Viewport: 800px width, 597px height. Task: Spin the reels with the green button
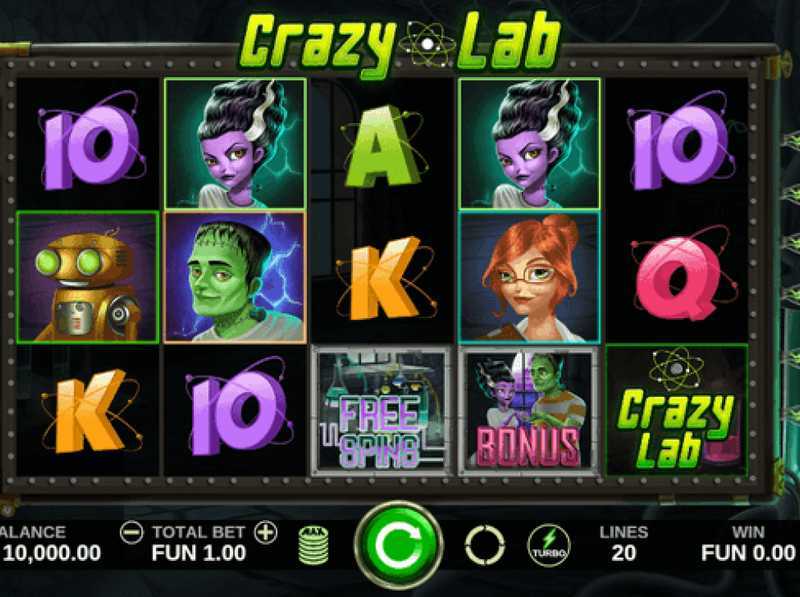399,545
